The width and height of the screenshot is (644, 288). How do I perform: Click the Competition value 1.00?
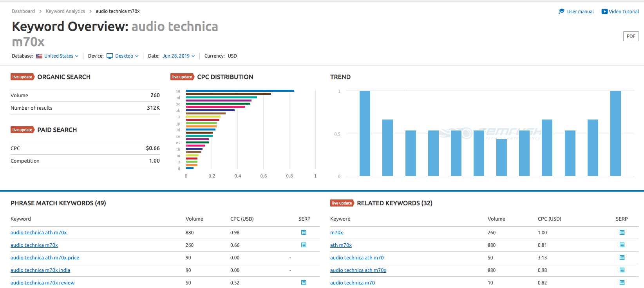click(x=154, y=161)
